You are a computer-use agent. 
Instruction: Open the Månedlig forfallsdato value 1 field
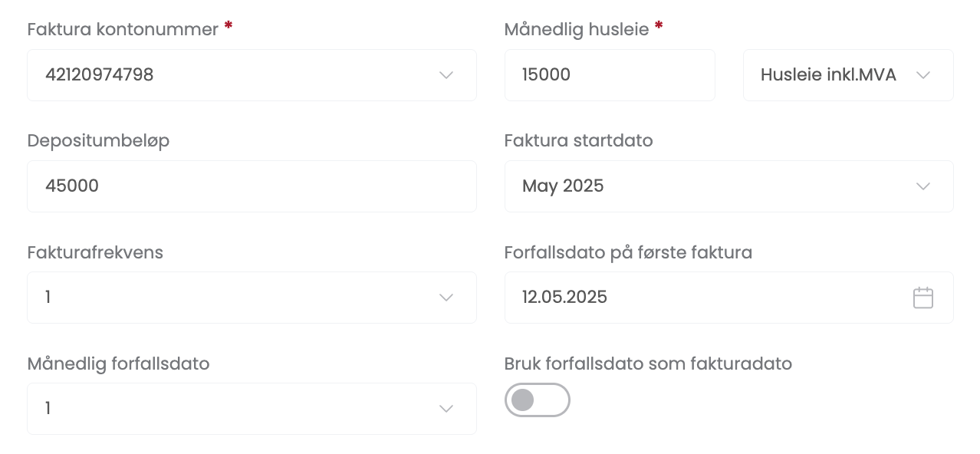pyautogui.click(x=230, y=409)
